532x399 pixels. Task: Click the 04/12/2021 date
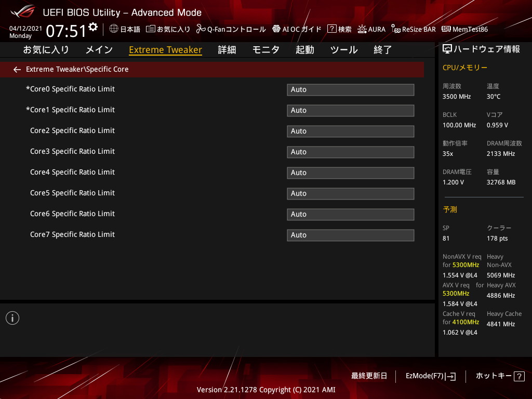coord(25,29)
